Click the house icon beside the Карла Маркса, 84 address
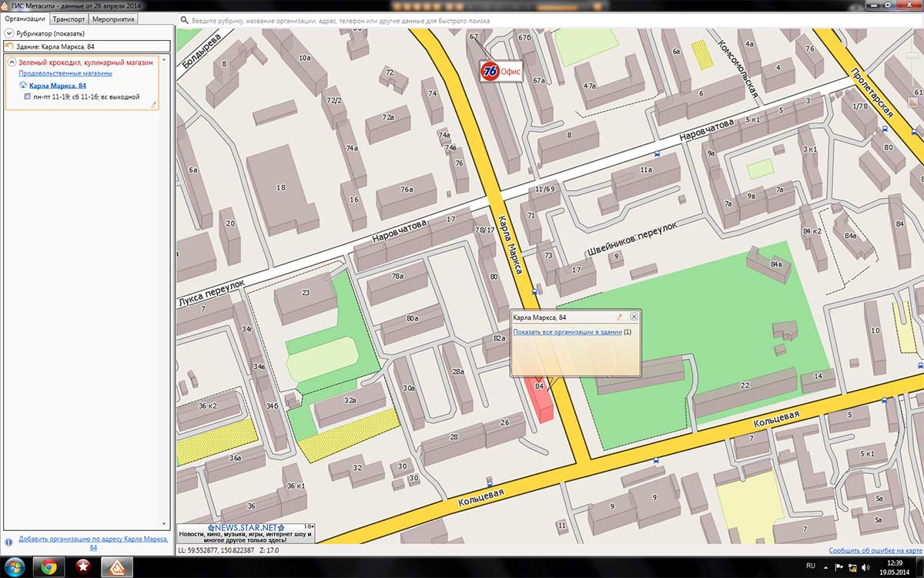Image resolution: width=924 pixels, height=578 pixels. (22, 86)
